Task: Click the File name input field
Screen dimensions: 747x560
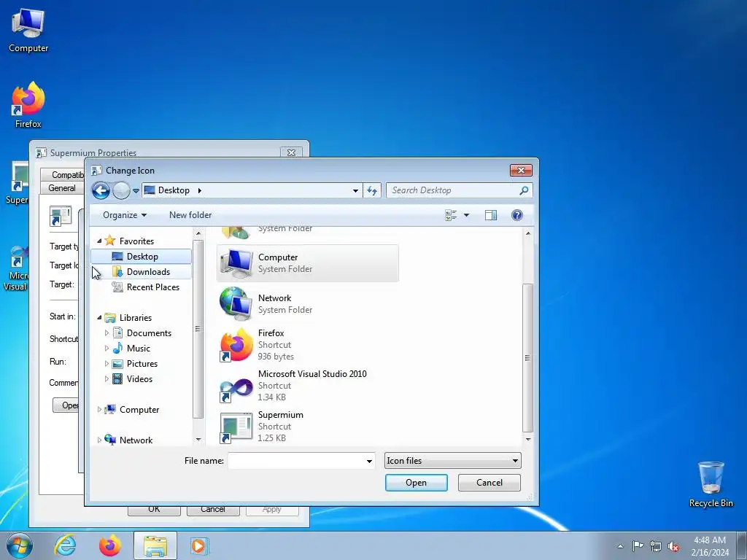Action: click(296, 461)
